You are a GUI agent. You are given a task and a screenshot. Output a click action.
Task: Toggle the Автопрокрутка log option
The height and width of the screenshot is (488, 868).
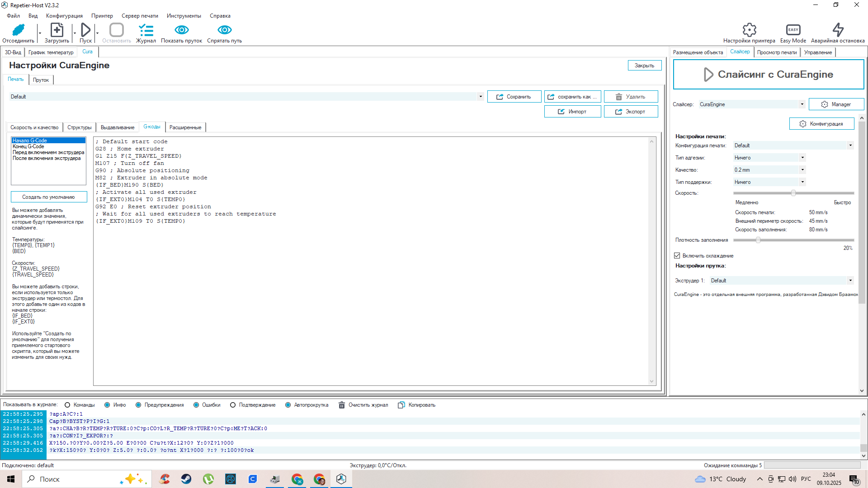[288, 405]
